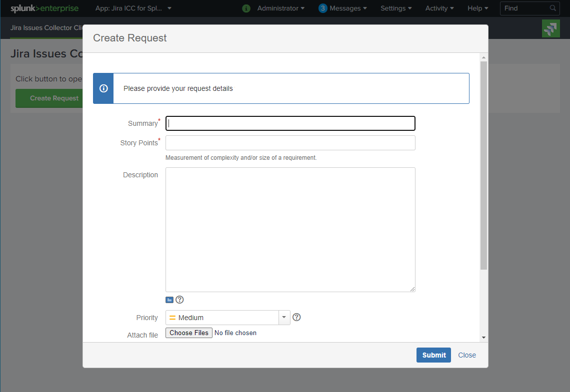Click the 'No file chosen' text

pos(235,333)
